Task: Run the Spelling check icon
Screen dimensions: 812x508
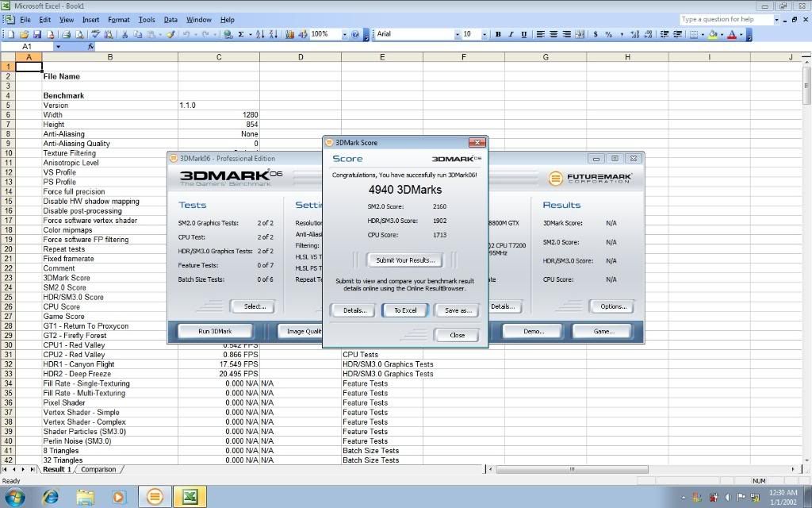Action: 95,34
